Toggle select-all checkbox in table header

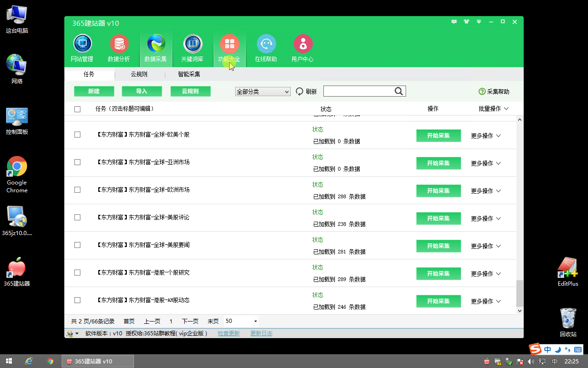pyautogui.click(x=77, y=109)
